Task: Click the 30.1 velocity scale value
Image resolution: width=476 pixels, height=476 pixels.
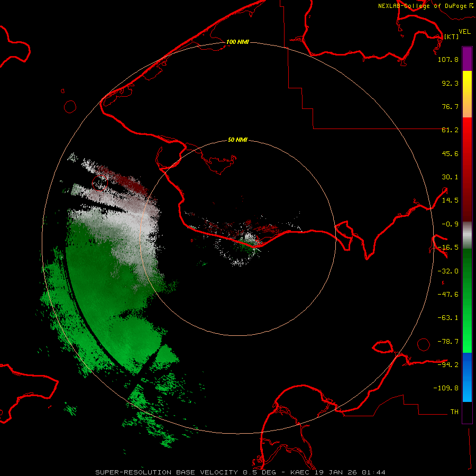Action: click(x=450, y=177)
